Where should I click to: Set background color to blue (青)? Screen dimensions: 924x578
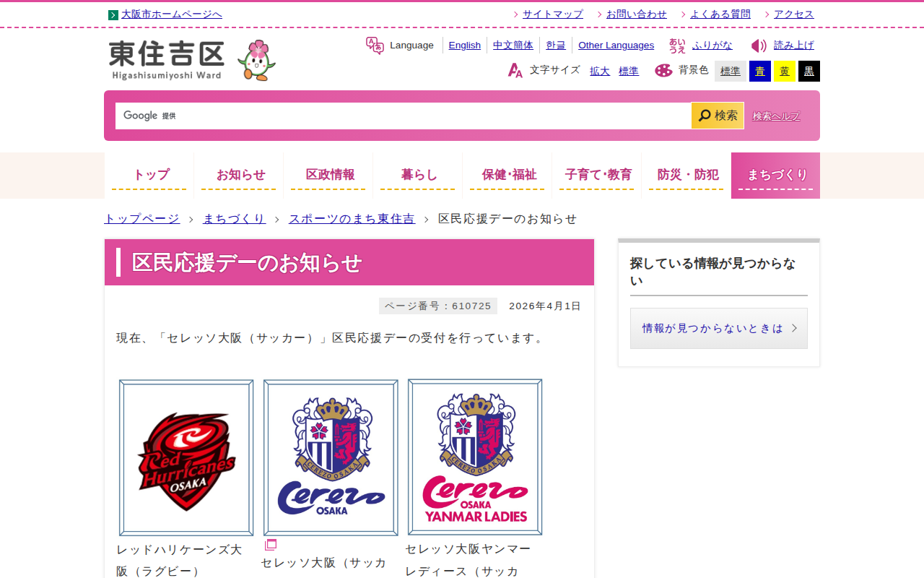point(760,72)
